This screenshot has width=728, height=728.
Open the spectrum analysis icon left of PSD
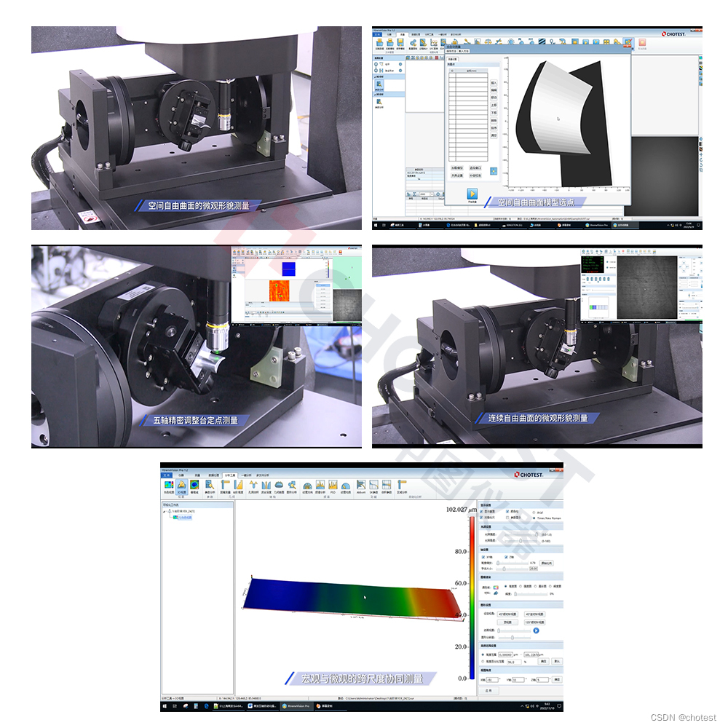(320, 485)
